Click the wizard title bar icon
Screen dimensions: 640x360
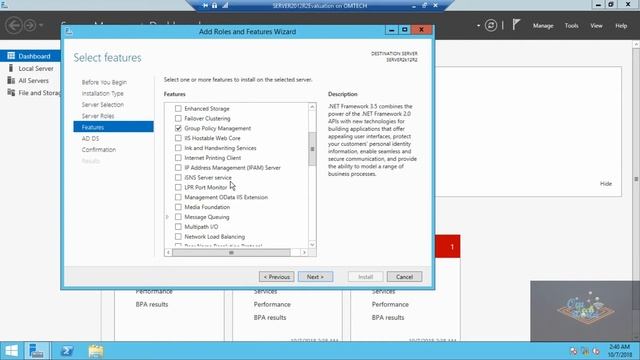click(69, 31)
